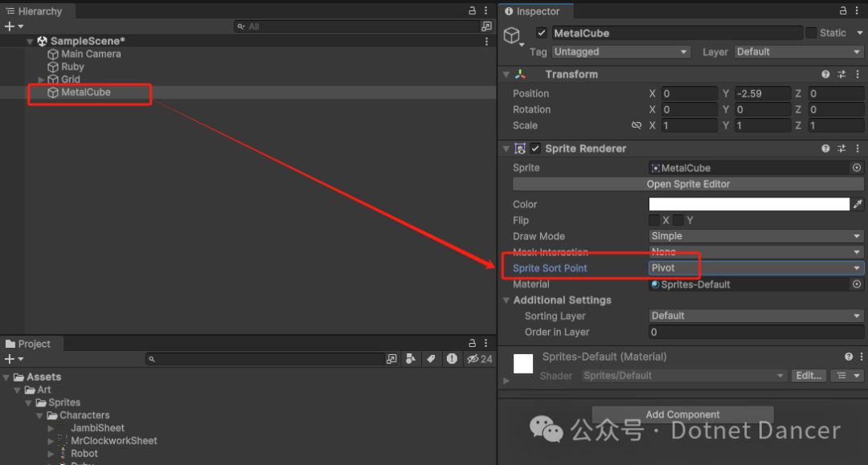This screenshot has height=465, width=868.
Task: Open the Sprite Renderer help icon
Action: (825, 149)
